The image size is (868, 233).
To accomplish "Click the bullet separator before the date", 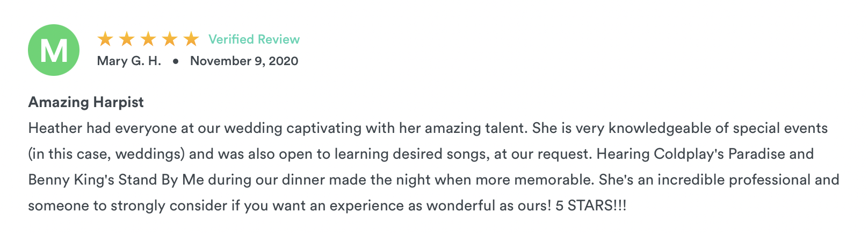I will click(176, 61).
